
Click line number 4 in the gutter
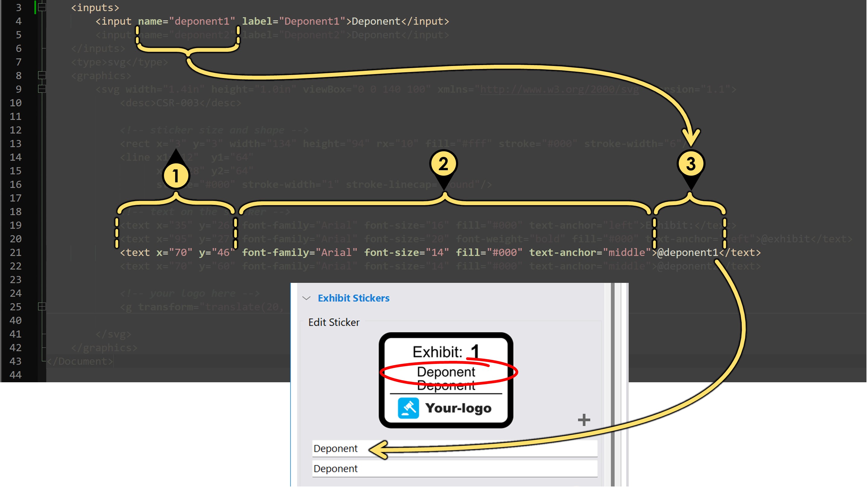18,21
